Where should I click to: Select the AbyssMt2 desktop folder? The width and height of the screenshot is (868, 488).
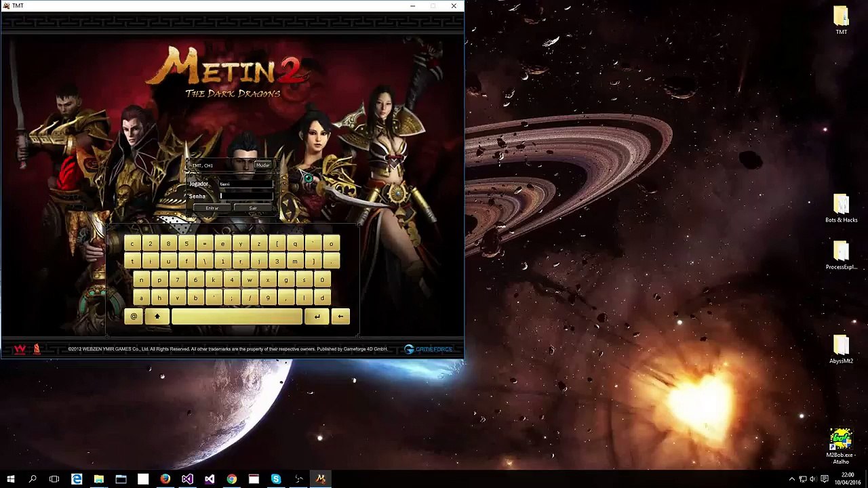pyautogui.click(x=841, y=350)
